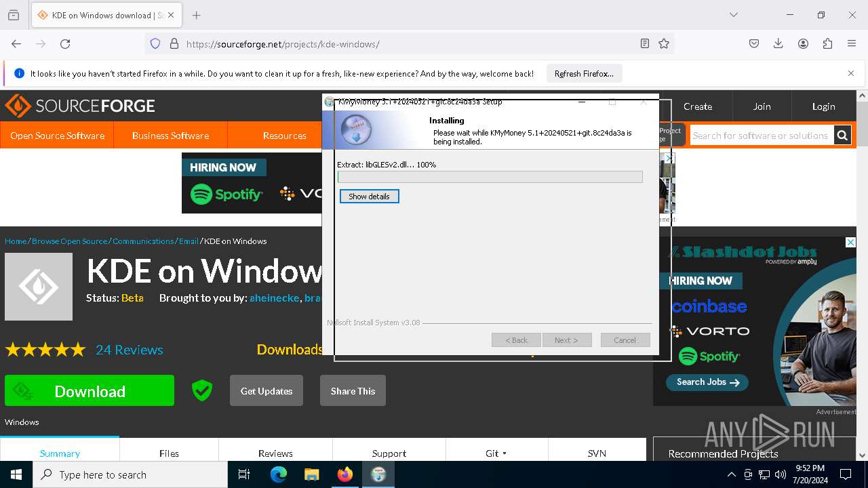868x488 pixels.
Task: Open the Resources menu
Action: 284,136
